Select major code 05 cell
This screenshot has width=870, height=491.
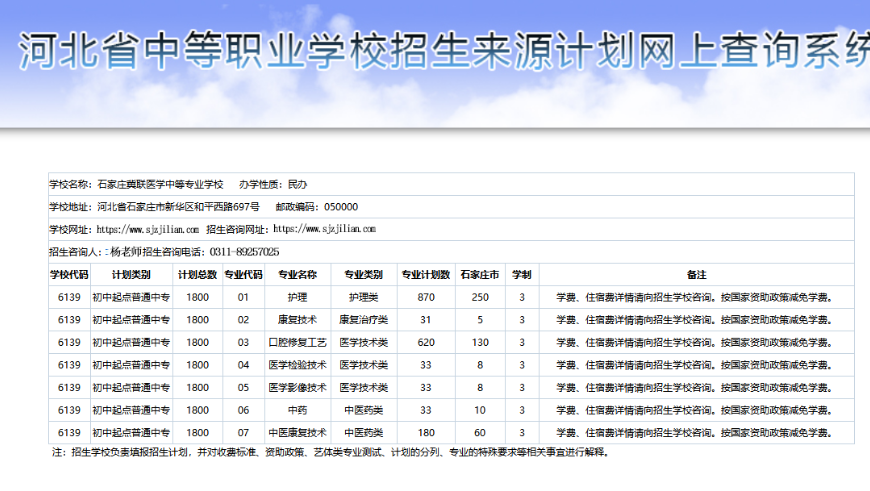coord(243,388)
